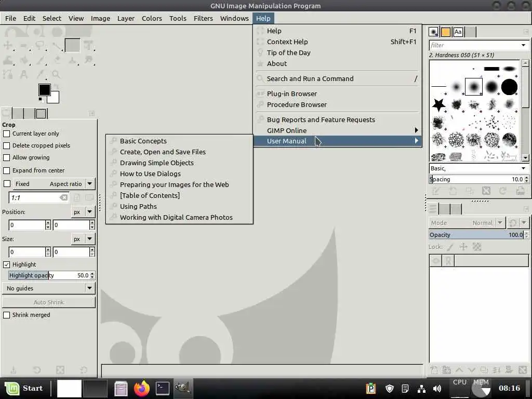Click lock position and size icon
This screenshot has width=532, height=399.
(x=463, y=247)
